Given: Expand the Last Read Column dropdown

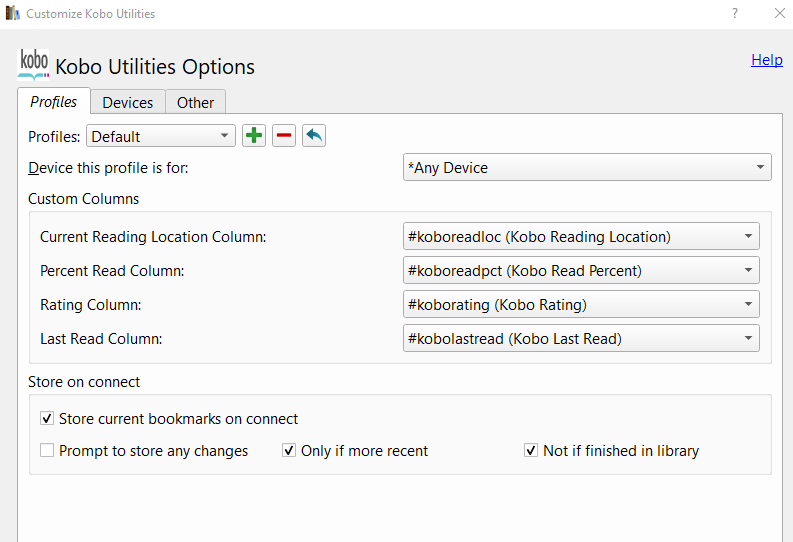Looking at the screenshot, I should (581, 339).
